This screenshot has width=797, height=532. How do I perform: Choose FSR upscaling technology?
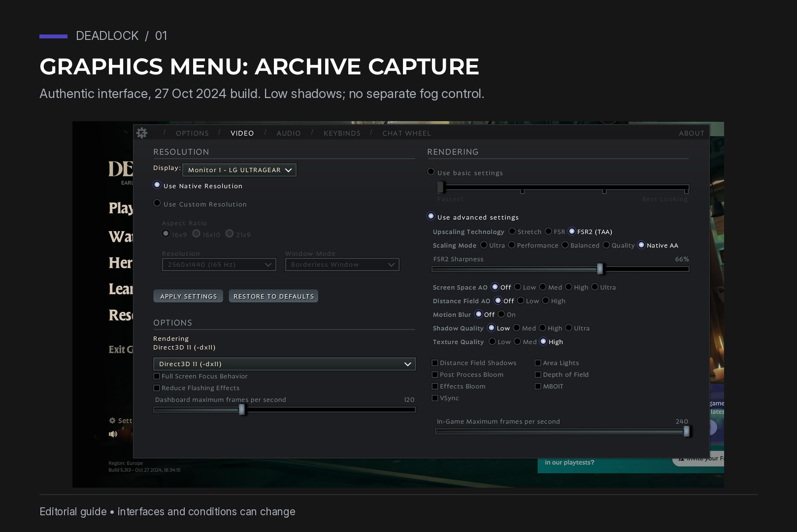coord(548,231)
